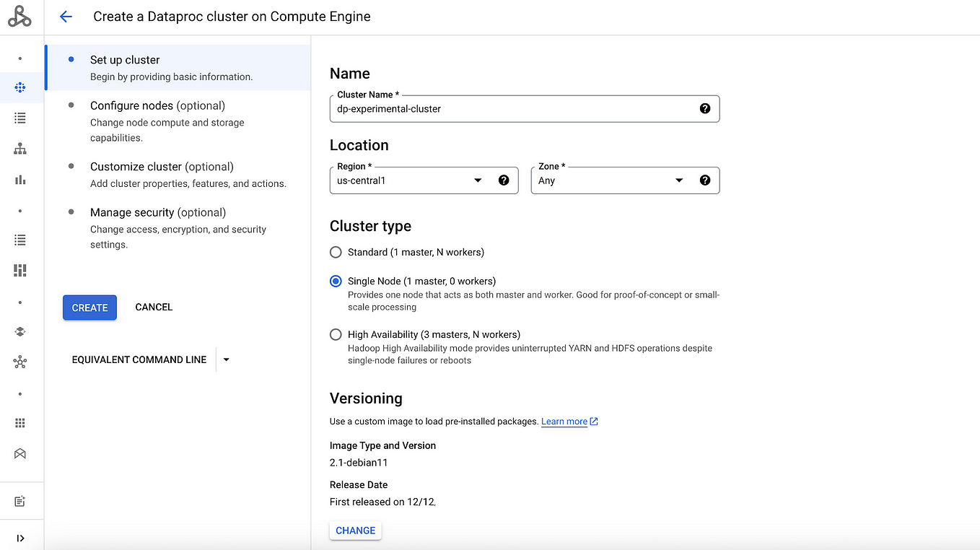980x550 pixels.
Task: Click the back arrow in the header
Action: pyautogui.click(x=66, y=17)
